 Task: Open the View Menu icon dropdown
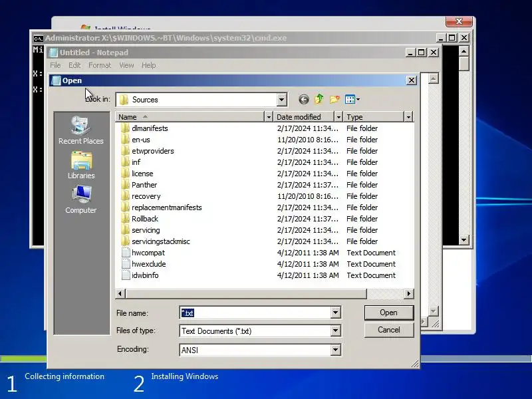coord(352,99)
